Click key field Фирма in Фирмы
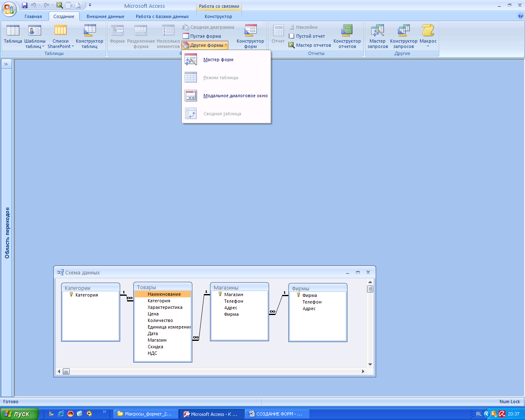525x420 pixels. tap(309, 295)
